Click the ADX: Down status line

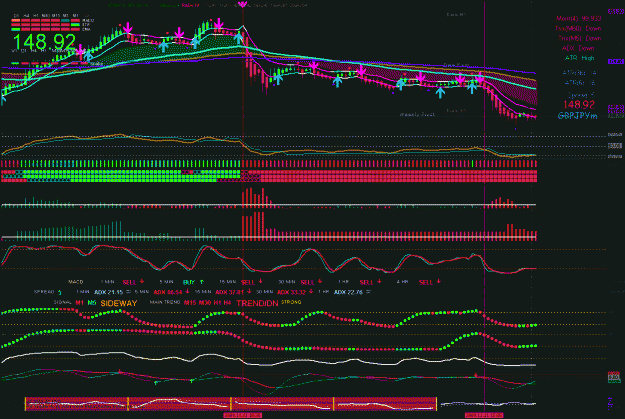click(x=578, y=48)
